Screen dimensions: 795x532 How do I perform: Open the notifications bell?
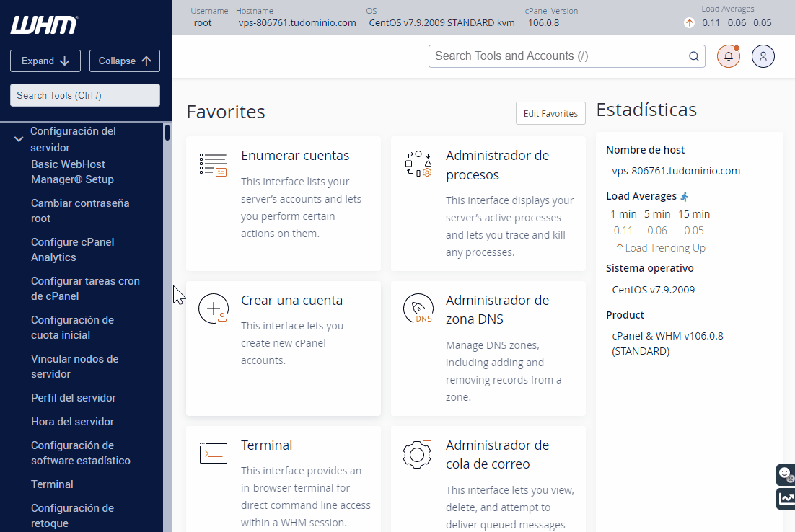pos(729,56)
